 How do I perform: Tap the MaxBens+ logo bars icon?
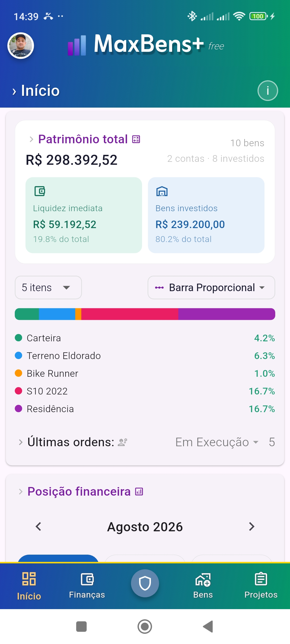coord(77,46)
